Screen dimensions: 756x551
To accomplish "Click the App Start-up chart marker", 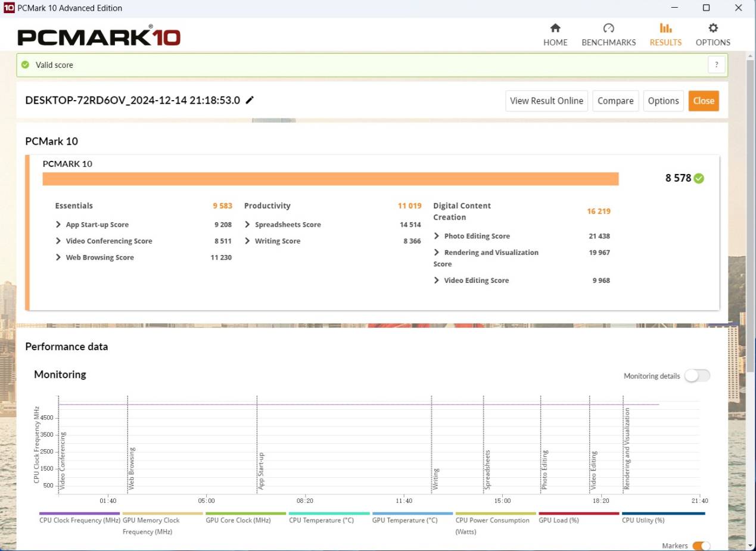I will [261, 471].
